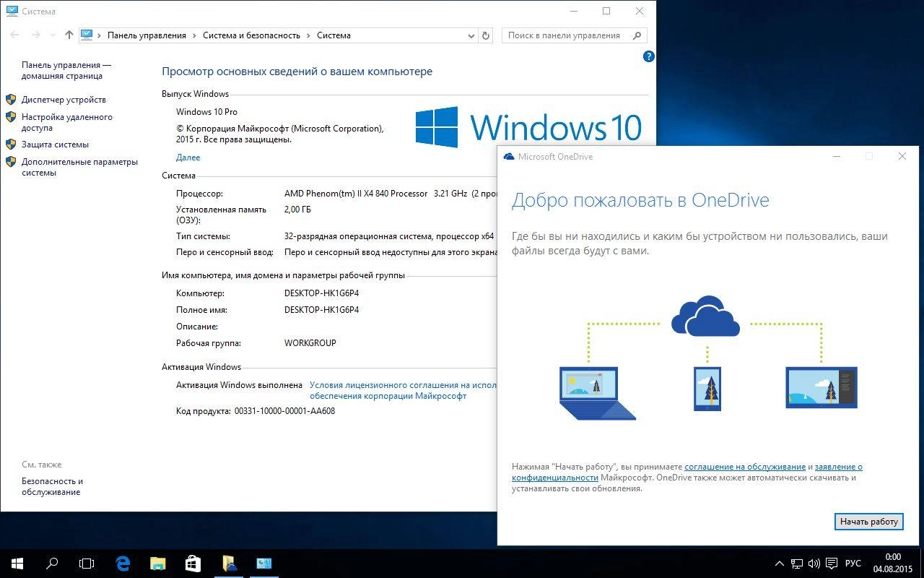The image size is (924, 578).
Task: Select 'WORKGROUP' value
Action: click(x=310, y=343)
